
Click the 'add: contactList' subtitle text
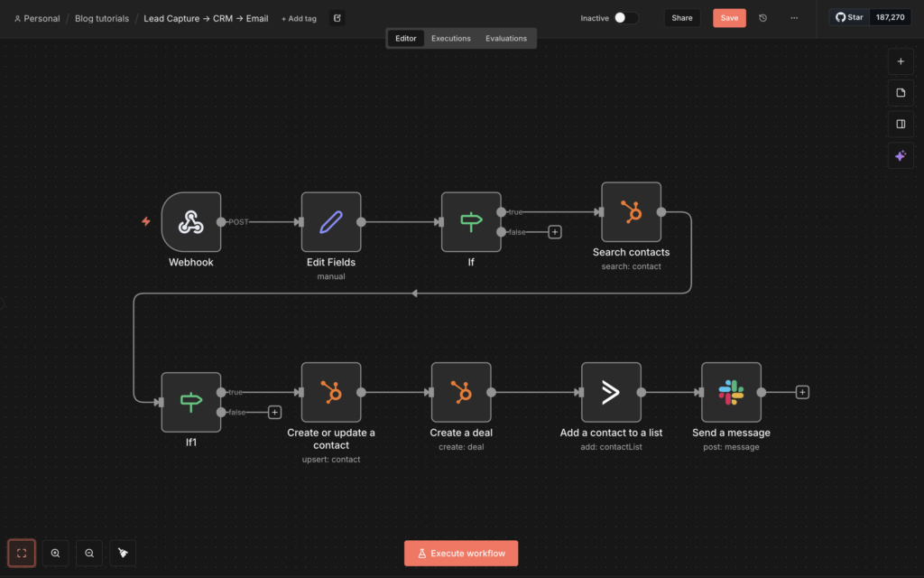[x=611, y=447]
